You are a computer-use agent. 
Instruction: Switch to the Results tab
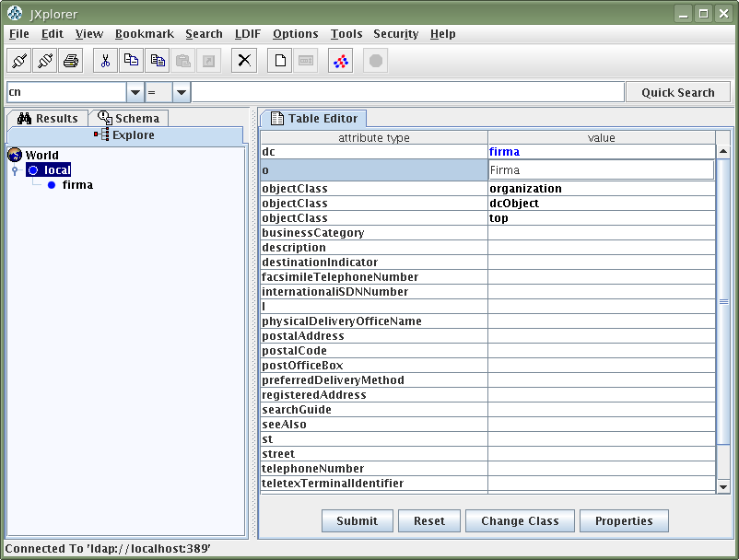[48, 118]
